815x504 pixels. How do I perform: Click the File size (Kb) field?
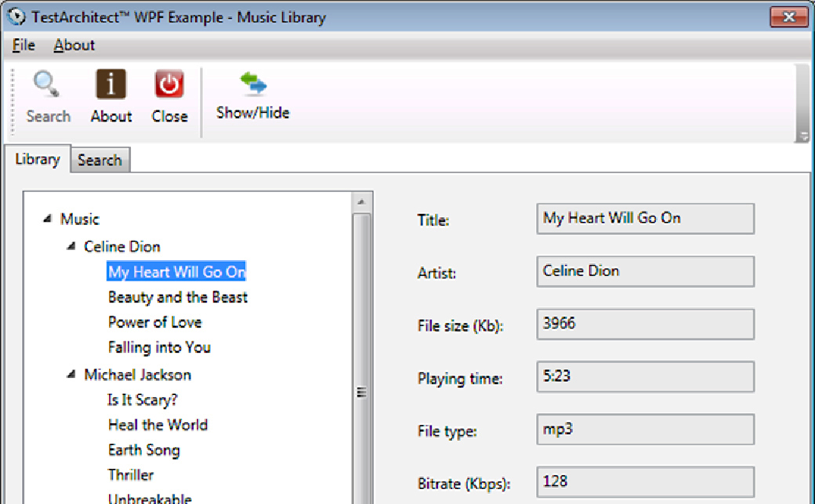tap(645, 324)
